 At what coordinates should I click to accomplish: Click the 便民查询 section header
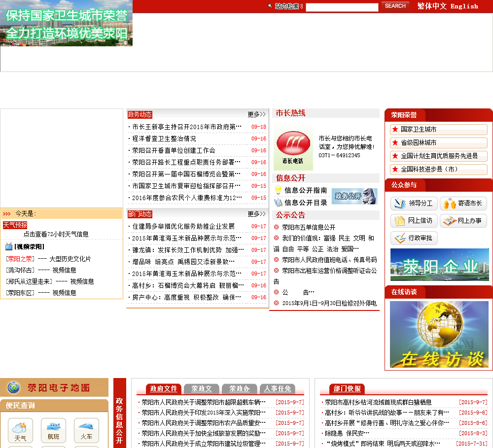pyautogui.click(x=20, y=406)
